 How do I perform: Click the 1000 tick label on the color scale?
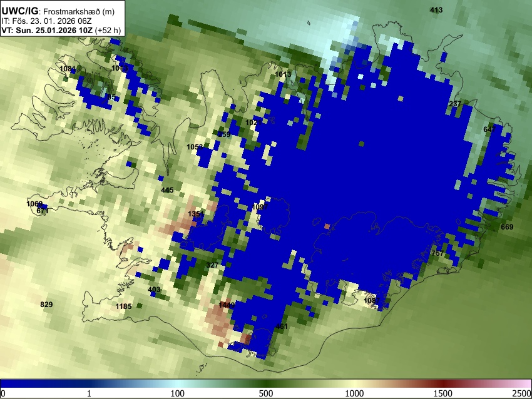coord(354,393)
